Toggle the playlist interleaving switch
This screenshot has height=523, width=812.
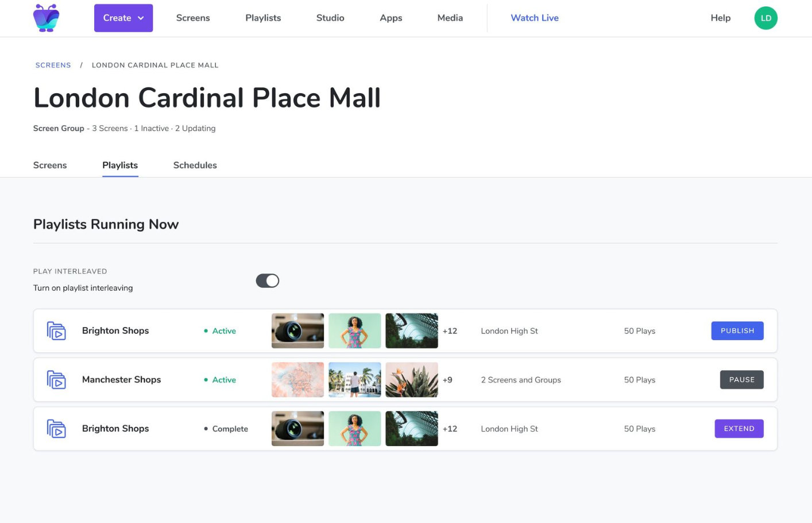(x=268, y=280)
